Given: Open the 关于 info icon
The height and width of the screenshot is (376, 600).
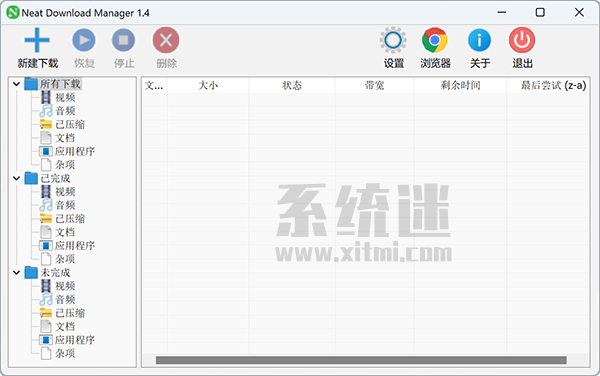Looking at the screenshot, I should click(x=479, y=40).
